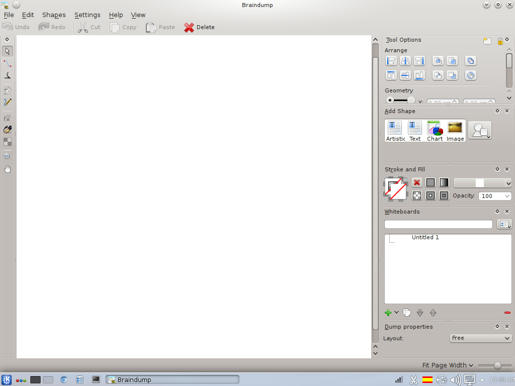Select the checkerboard pattern tool

(x=7, y=142)
